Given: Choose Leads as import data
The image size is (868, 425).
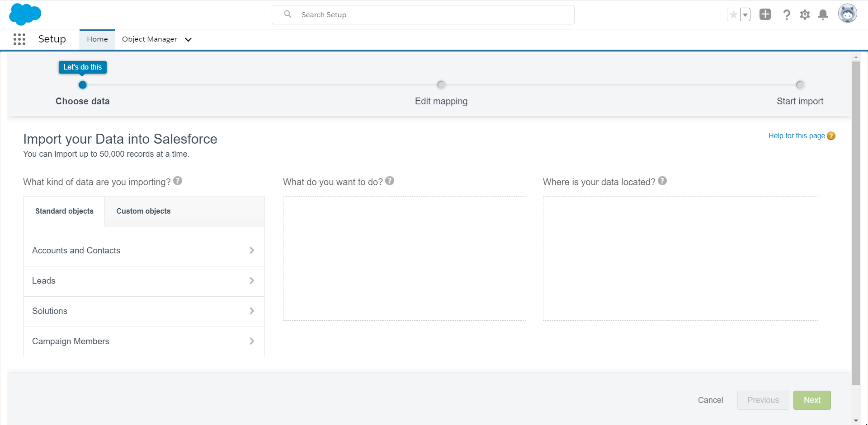Looking at the screenshot, I should [x=144, y=281].
